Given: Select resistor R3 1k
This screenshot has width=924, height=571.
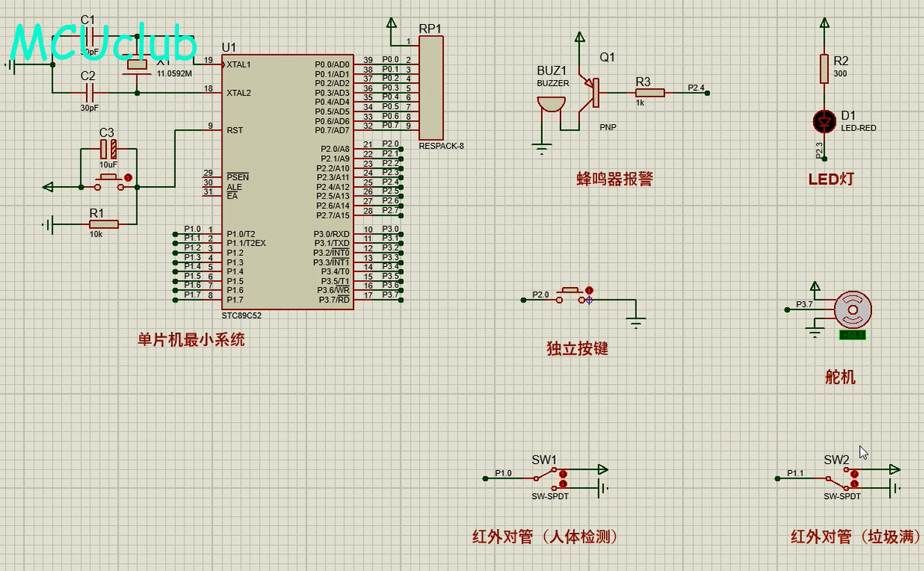Looking at the screenshot, I should pos(650,92).
